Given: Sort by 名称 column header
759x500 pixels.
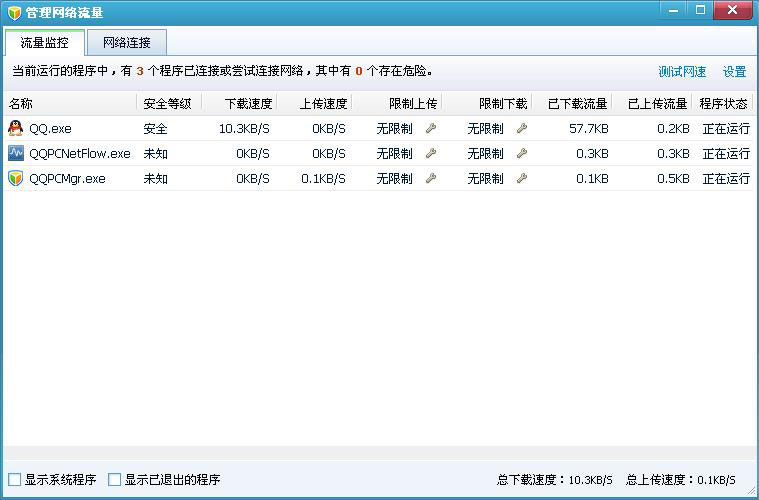Looking at the screenshot, I should pos(70,104).
